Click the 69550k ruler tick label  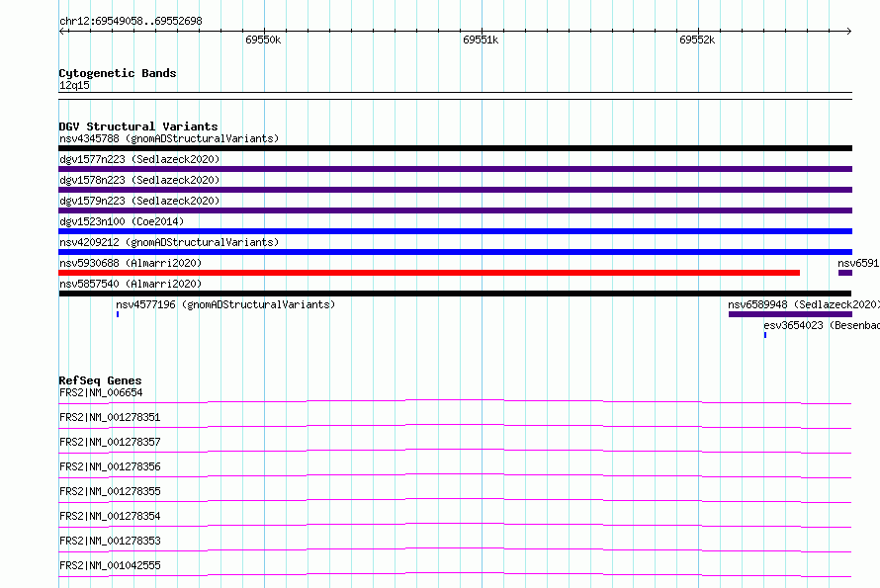pyautogui.click(x=263, y=40)
